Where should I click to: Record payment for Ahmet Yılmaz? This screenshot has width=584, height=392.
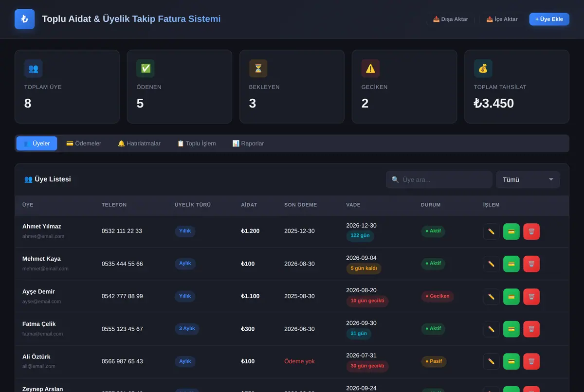pyautogui.click(x=511, y=232)
